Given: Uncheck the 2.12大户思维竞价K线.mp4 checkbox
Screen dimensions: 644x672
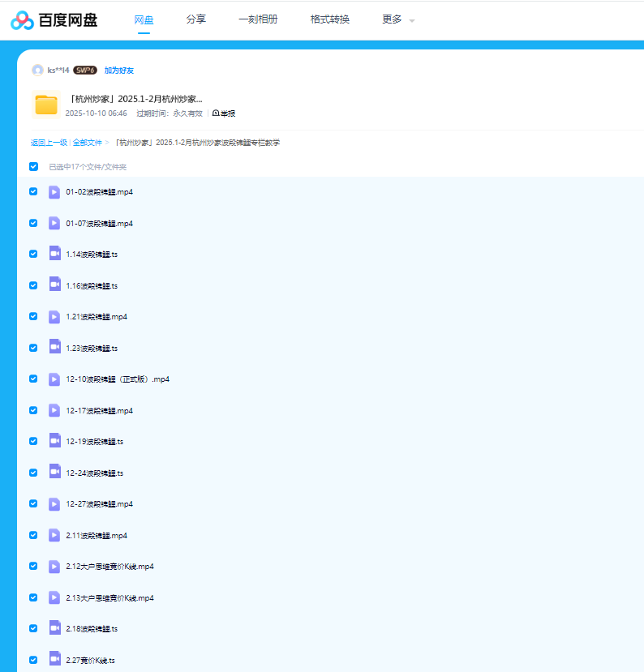Looking at the screenshot, I should (x=33, y=566).
